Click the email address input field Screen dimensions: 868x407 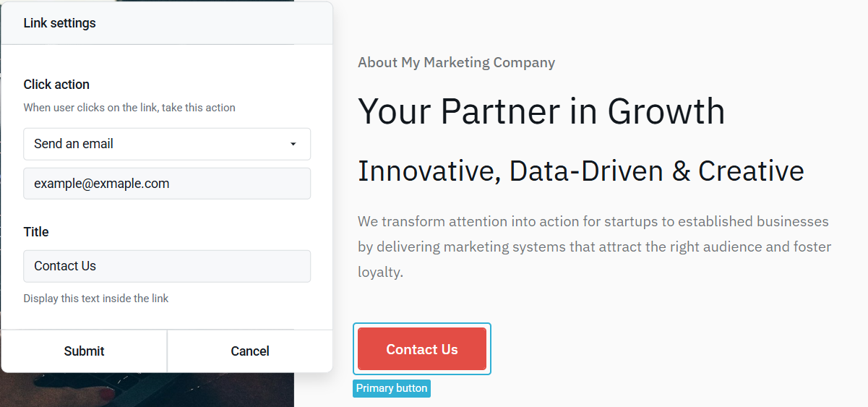coord(167,184)
